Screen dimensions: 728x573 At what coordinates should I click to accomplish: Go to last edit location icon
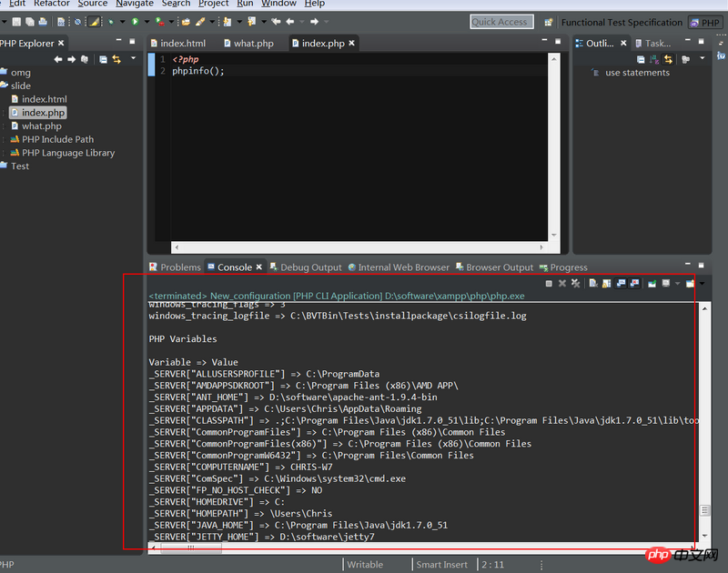[276, 22]
